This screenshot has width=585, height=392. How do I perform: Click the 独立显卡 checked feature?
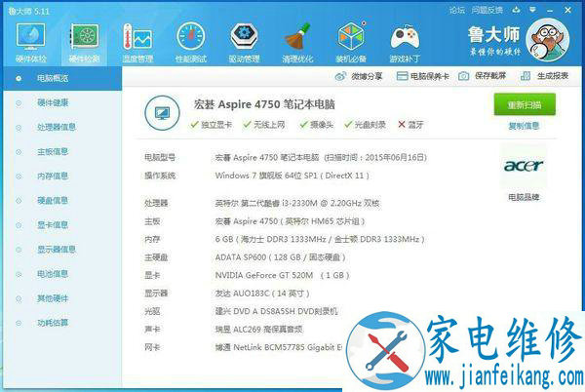(212, 125)
